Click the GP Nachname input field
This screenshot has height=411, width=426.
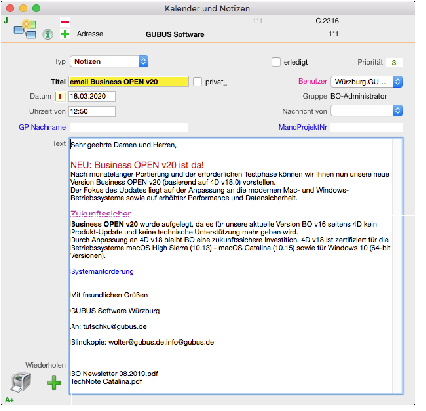pos(129,127)
